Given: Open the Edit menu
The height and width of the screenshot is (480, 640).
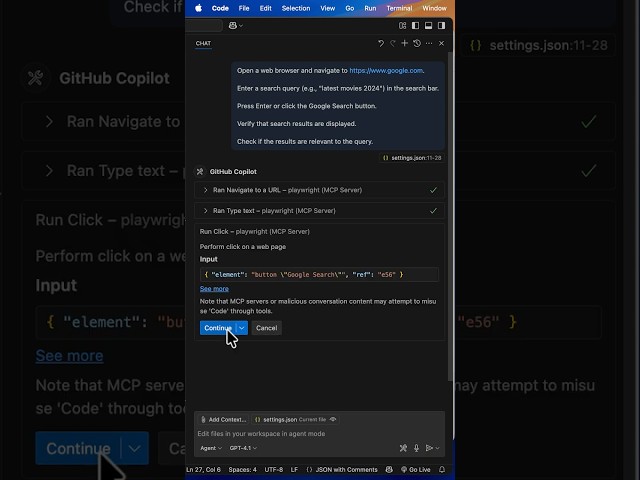Looking at the screenshot, I should pos(265,8).
